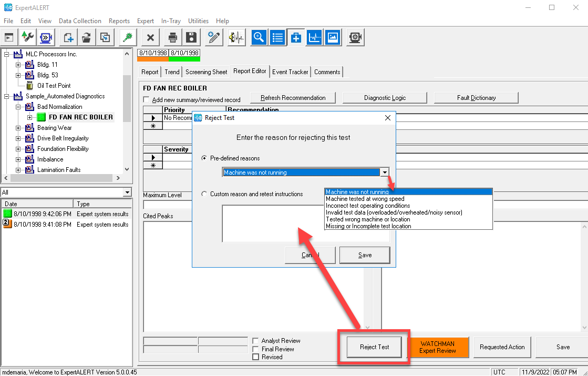Click the Reject Test button

[374, 347]
